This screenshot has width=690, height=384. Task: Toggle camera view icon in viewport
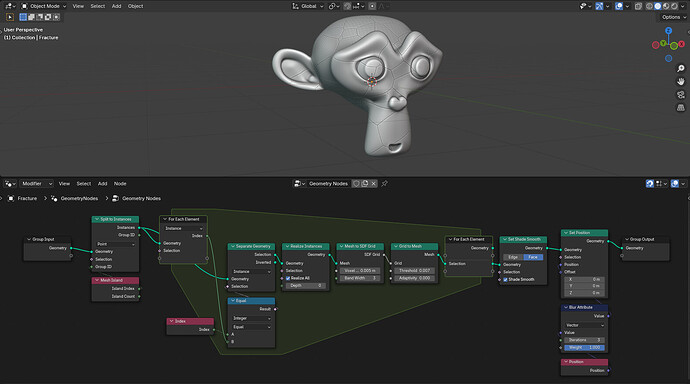pyautogui.click(x=681, y=95)
